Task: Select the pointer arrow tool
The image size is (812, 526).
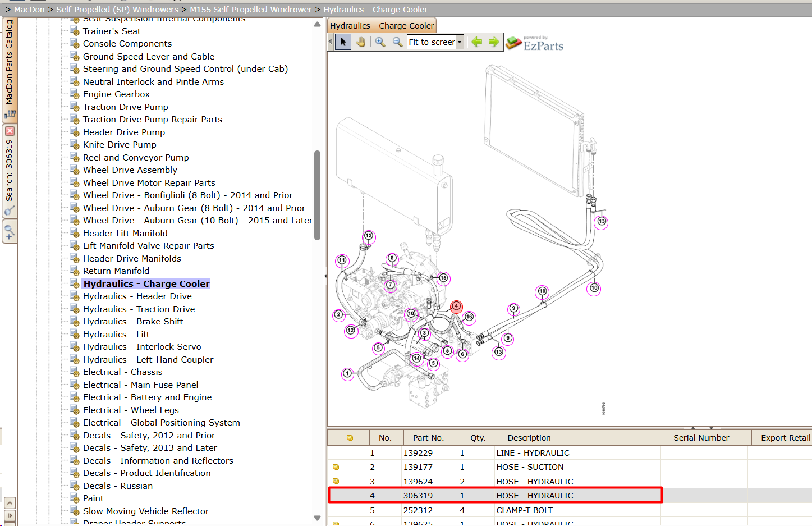Action: pos(343,42)
